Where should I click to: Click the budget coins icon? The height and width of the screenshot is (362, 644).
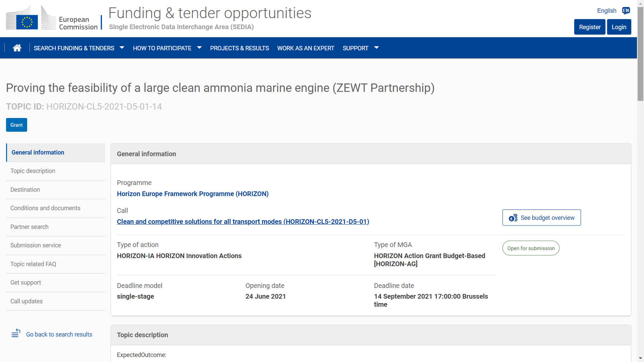513,218
